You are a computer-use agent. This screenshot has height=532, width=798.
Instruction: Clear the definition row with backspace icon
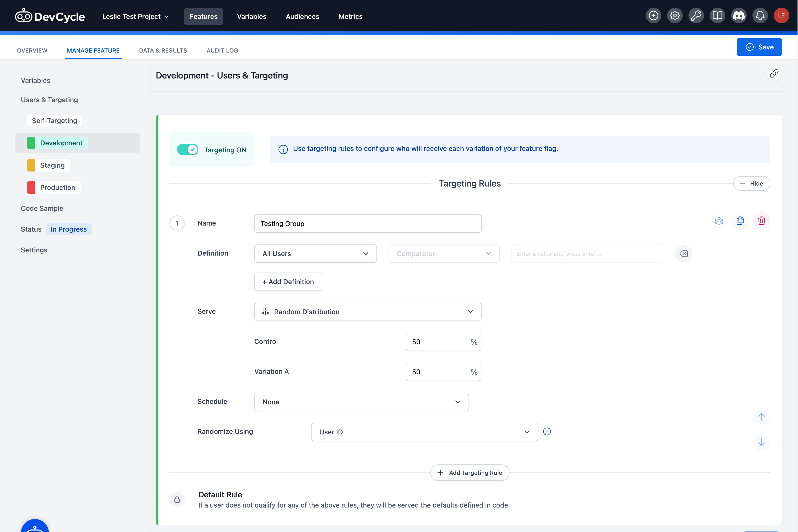click(x=683, y=253)
